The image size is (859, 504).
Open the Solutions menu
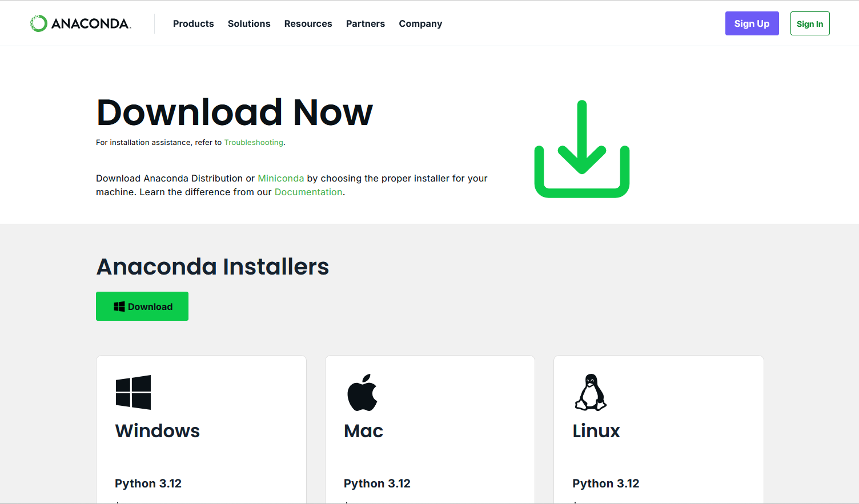point(249,23)
